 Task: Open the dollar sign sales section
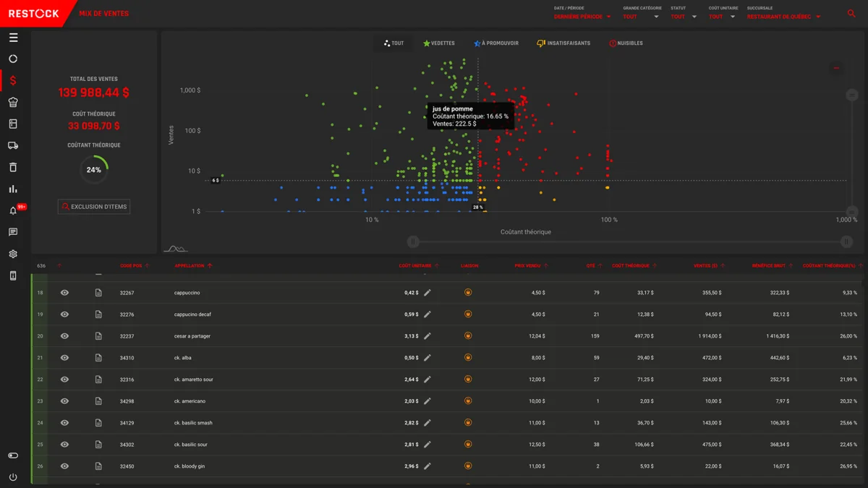(13, 80)
